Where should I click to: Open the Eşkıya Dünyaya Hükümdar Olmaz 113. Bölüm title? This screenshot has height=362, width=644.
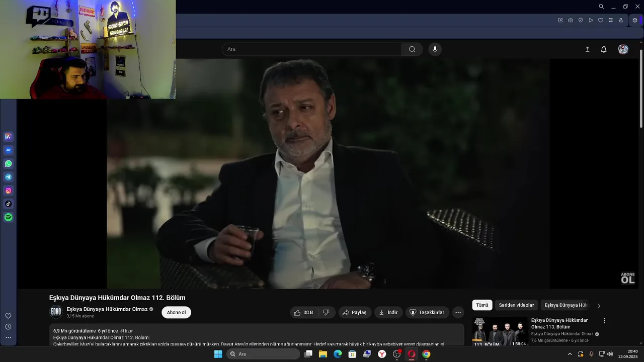point(559,323)
